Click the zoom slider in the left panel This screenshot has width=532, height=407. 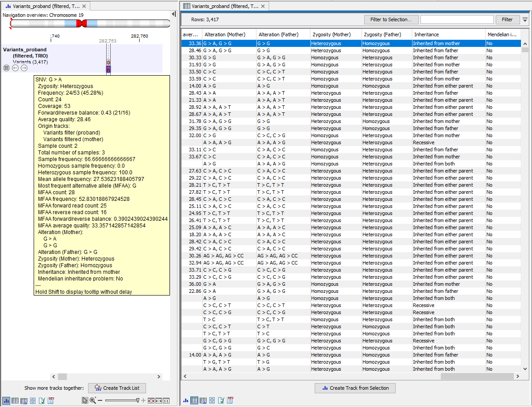tap(122, 400)
